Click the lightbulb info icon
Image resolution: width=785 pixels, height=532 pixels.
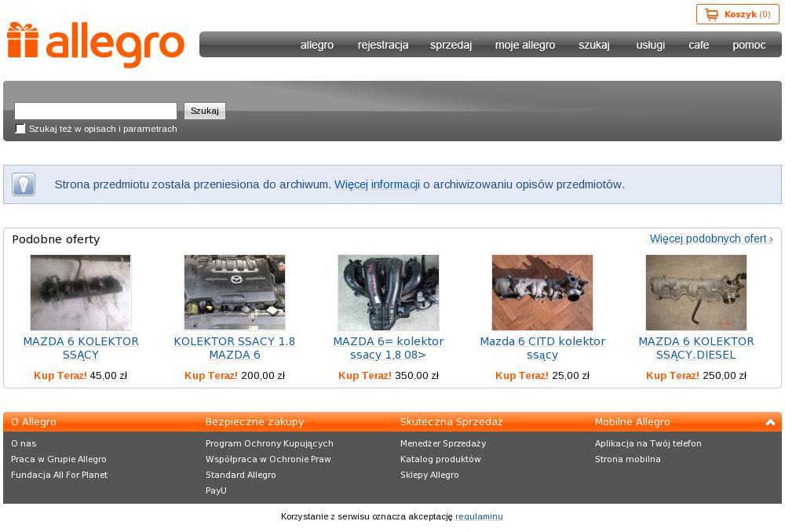tap(24, 184)
